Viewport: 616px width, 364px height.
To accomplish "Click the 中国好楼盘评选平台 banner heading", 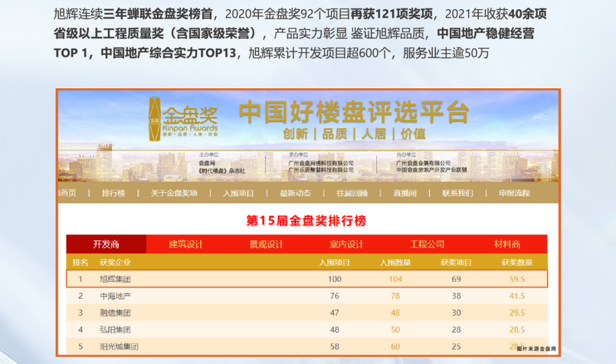I will pos(354,112).
